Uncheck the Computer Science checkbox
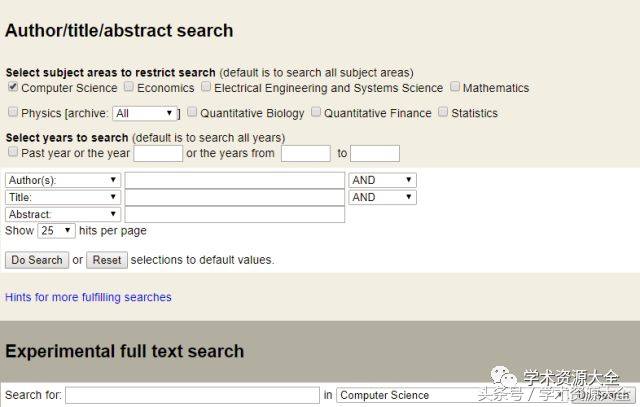640x407 pixels. (x=12, y=87)
